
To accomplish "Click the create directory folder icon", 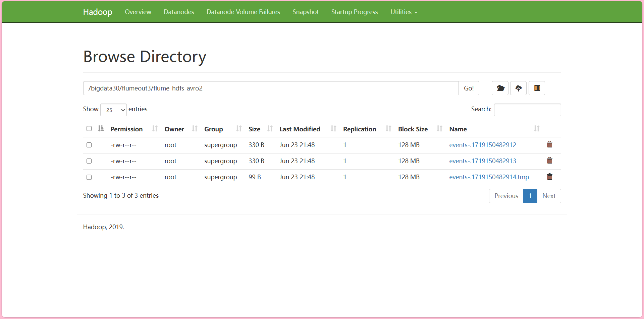I will coord(500,88).
